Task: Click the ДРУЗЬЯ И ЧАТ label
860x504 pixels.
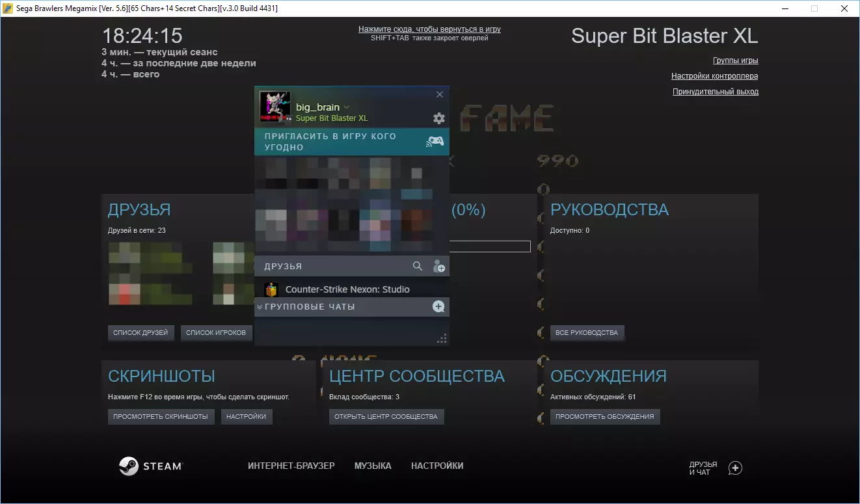Action: coord(703,468)
